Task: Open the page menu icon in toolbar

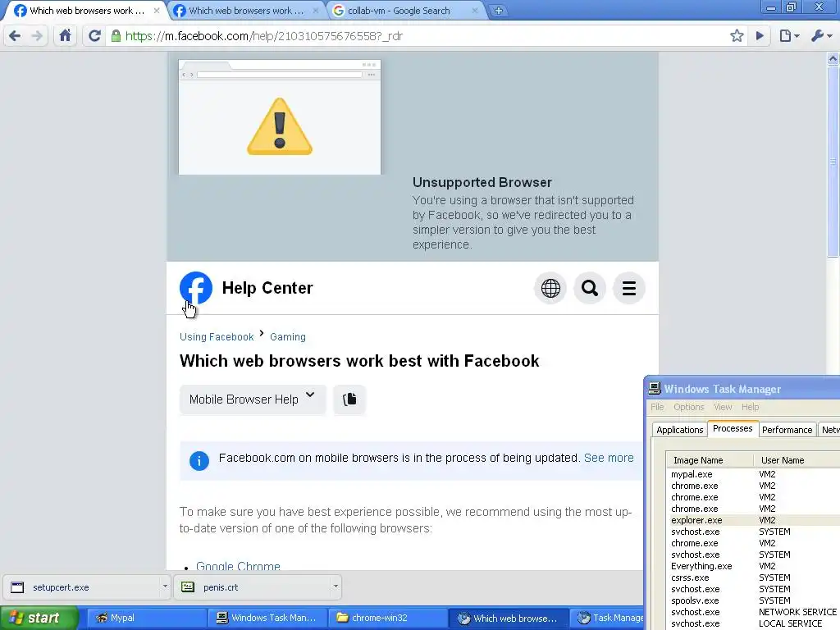Action: (789, 36)
